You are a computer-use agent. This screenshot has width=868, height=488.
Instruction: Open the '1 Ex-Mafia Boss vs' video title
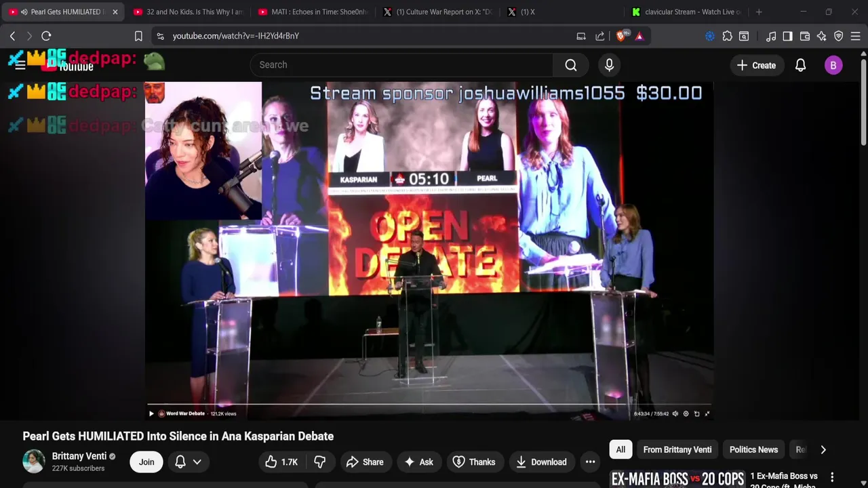click(x=784, y=476)
